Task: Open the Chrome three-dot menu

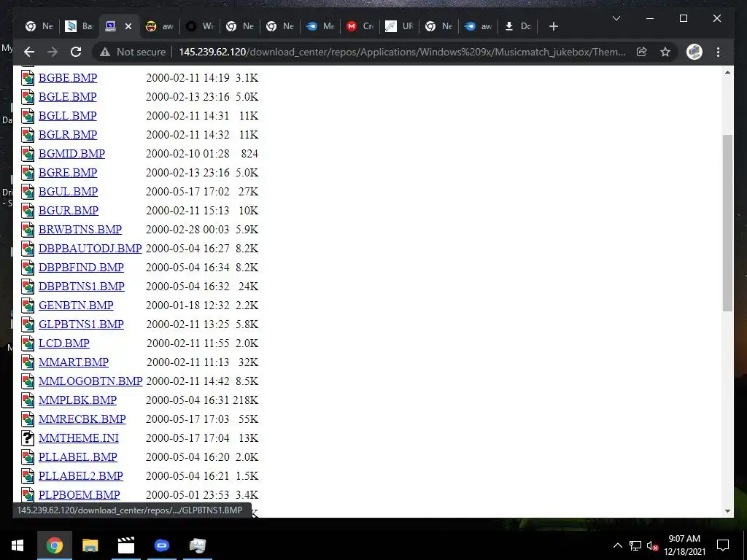Action: (718, 52)
